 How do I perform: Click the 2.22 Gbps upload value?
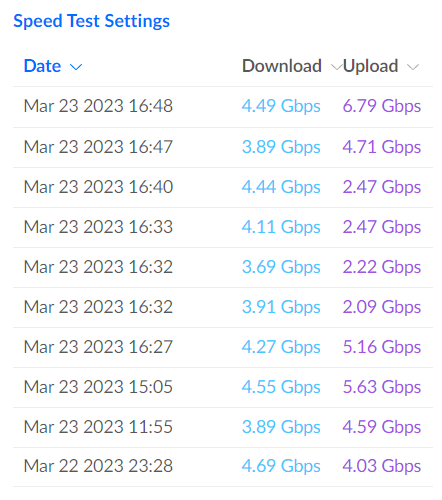tap(382, 267)
